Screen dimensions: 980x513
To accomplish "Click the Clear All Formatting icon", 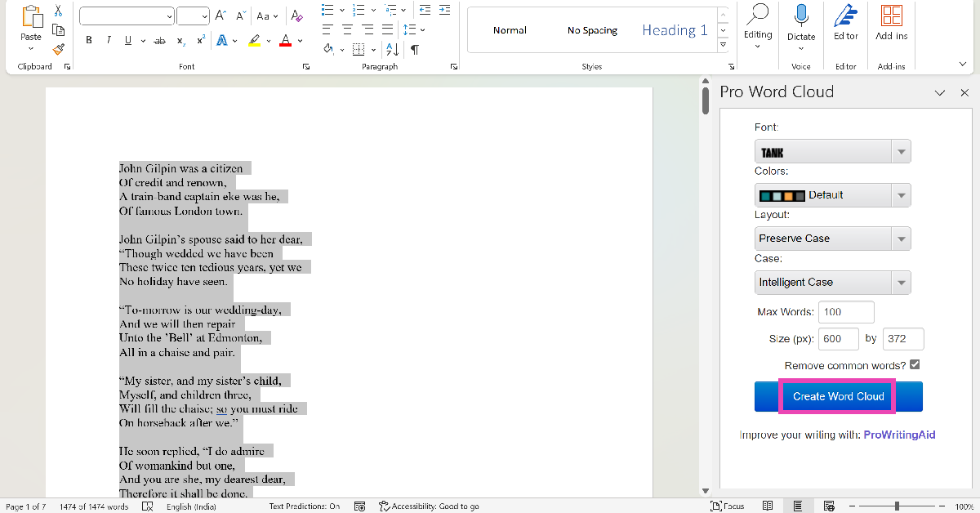I will click(296, 16).
